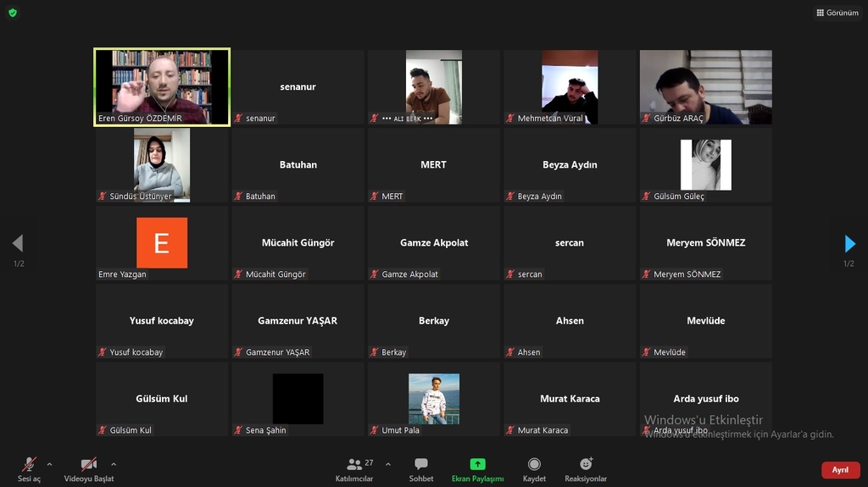This screenshot has width=868, height=487.
Task: Open the Reaksiyonlar reactions menu
Action: point(586,468)
